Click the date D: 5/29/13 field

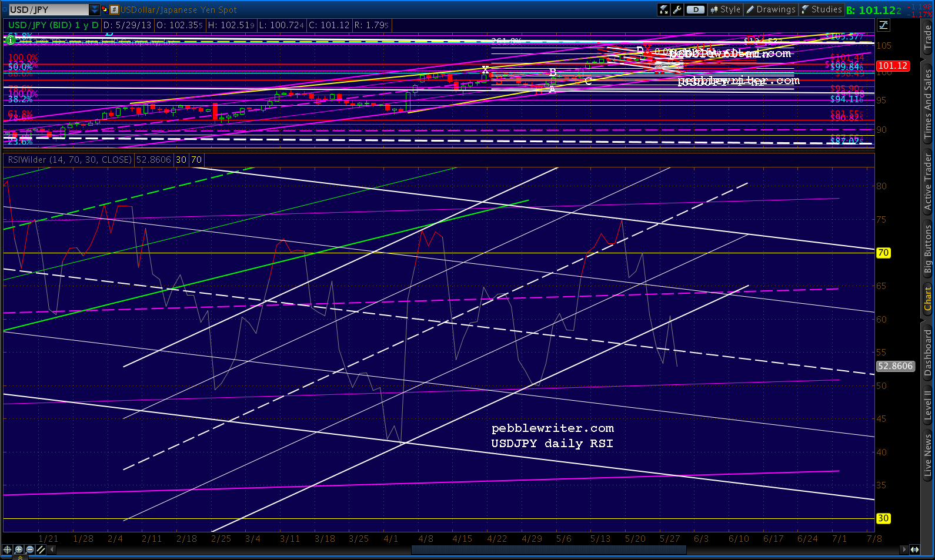point(127,25)
